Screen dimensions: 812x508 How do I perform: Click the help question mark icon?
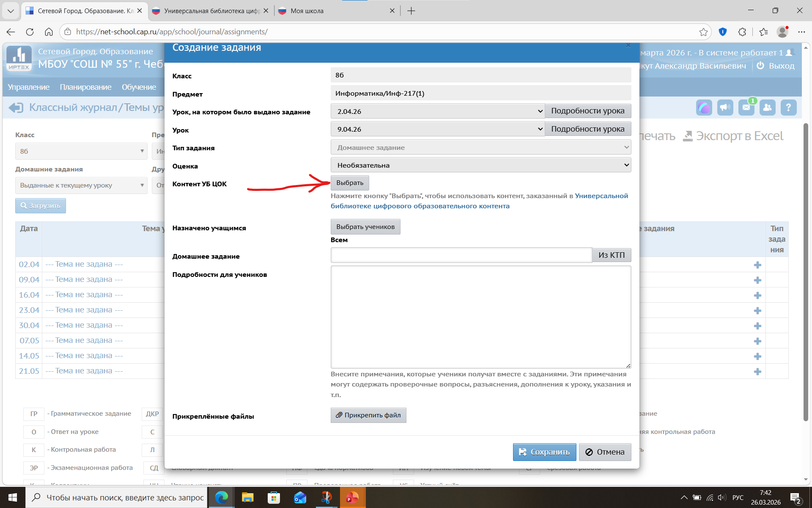pos(788,108)
